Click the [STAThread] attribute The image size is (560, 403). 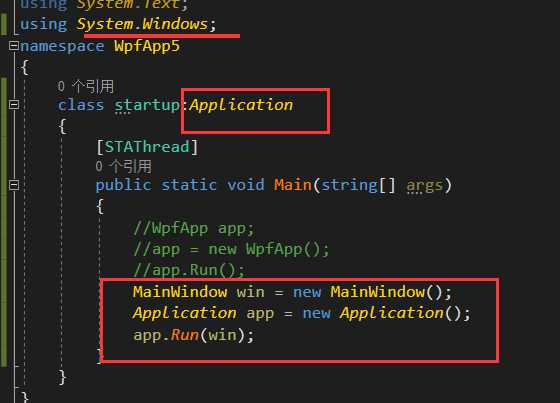point(147,146)
